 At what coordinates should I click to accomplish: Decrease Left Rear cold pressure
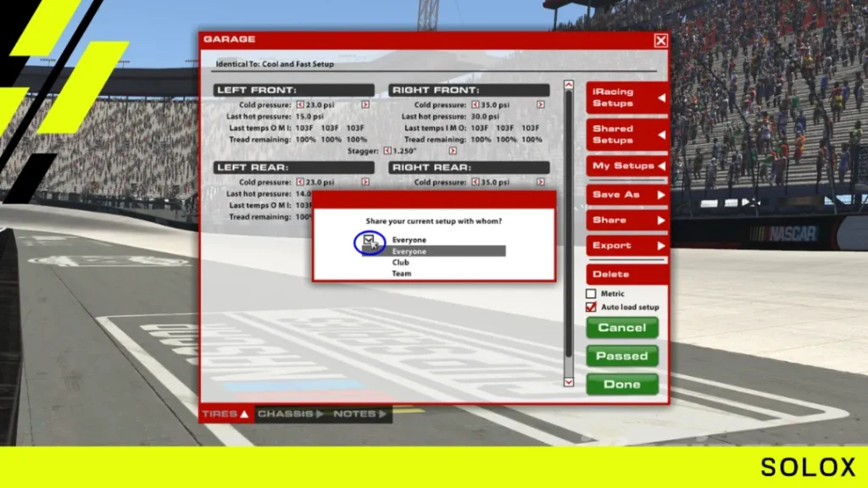pyautogui.click(x=300, y=182)
